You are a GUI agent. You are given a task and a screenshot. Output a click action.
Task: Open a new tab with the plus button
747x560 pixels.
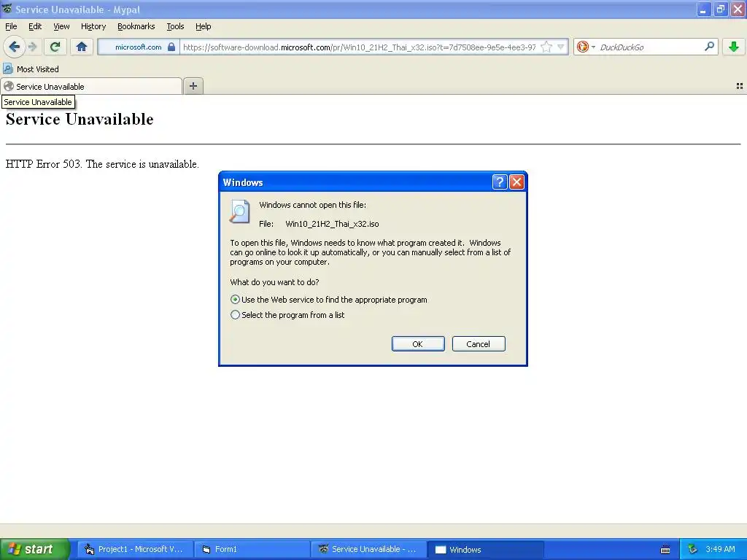(x=193, y=86)
